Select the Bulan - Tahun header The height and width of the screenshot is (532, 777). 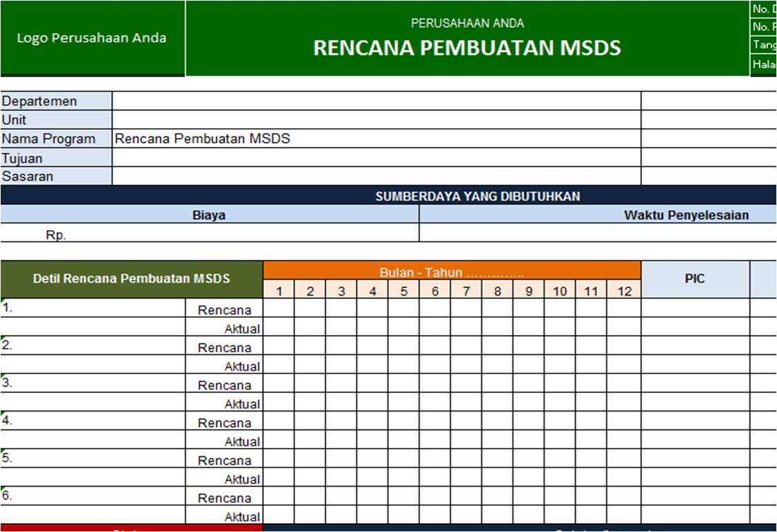[453, 272]
